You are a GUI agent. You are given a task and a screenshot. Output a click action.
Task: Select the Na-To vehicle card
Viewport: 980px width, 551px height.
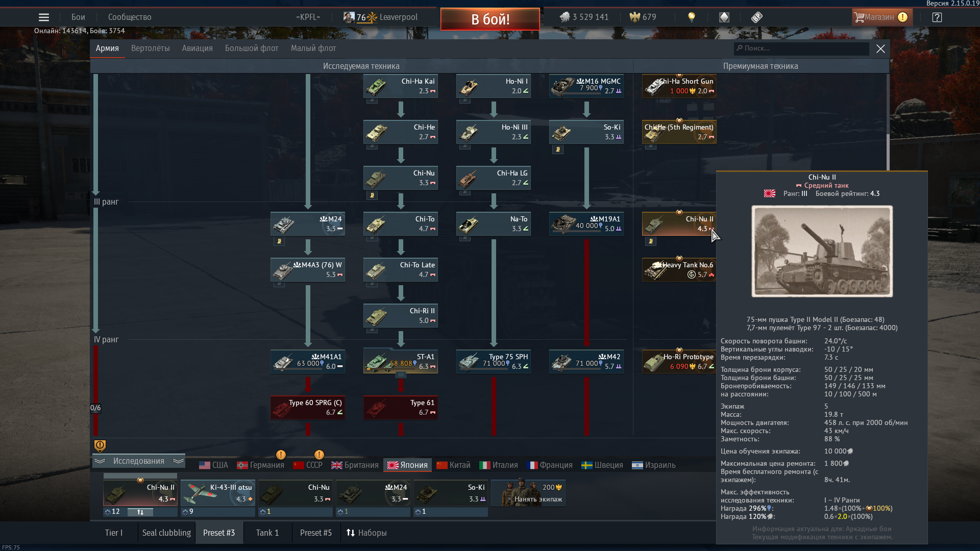tap(494, 224)
